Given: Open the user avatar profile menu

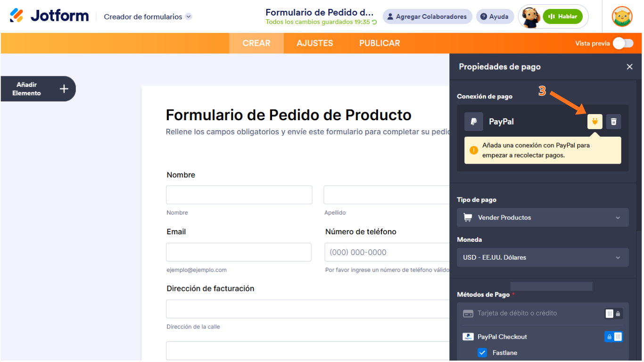Looking at the screenshot, I should click(622, 16).
